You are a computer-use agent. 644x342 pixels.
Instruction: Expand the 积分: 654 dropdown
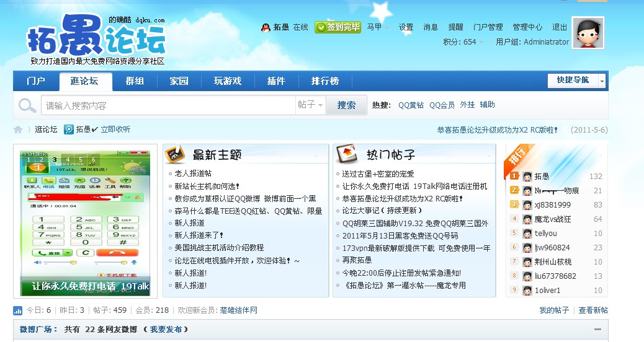tap(463, 42)
